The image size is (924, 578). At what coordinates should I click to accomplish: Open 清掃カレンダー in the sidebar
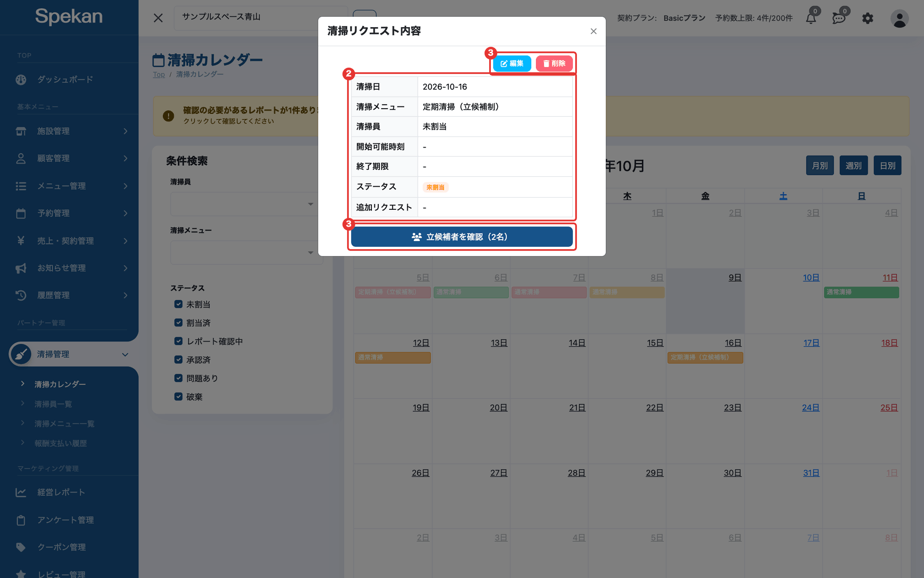(60, 384)
